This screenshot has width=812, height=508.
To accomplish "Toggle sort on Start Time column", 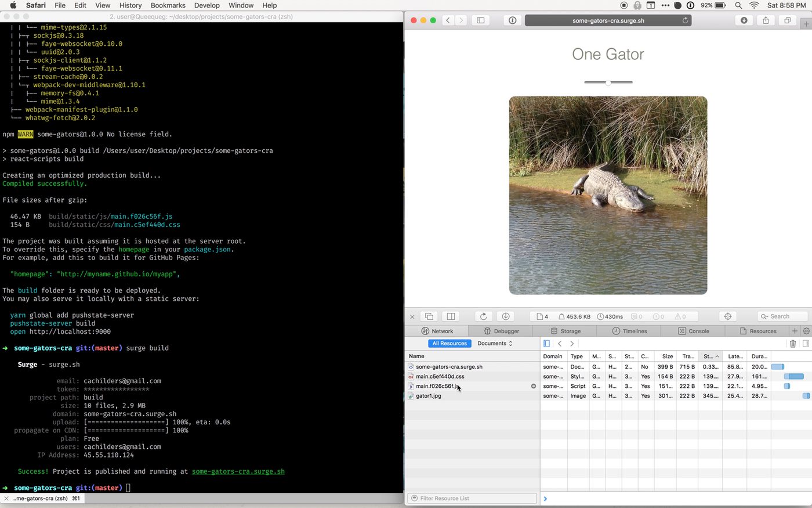I will coord(710,356).
